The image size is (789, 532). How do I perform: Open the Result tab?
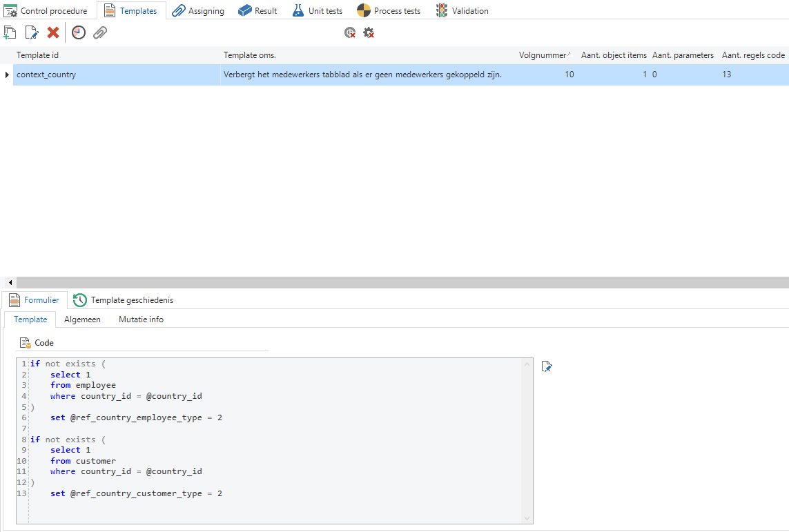257,11
